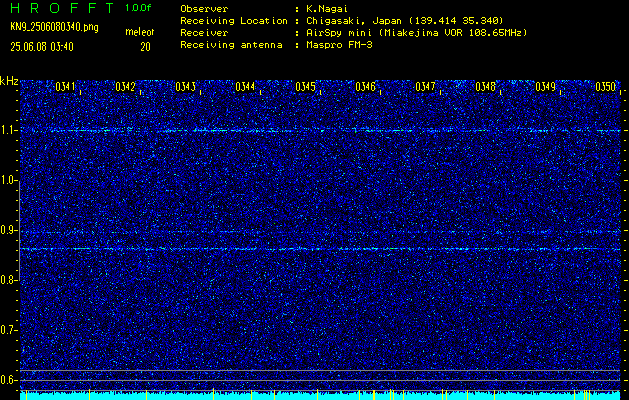The image size is (629, 400).
Task: Click the 0348 time marker
Action: (485, 87)
